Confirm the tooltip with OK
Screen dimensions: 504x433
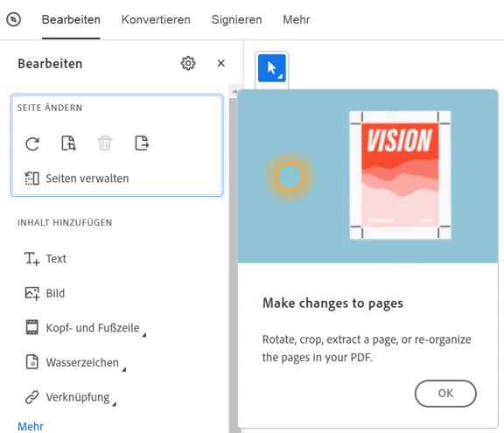tap(445, 393)
